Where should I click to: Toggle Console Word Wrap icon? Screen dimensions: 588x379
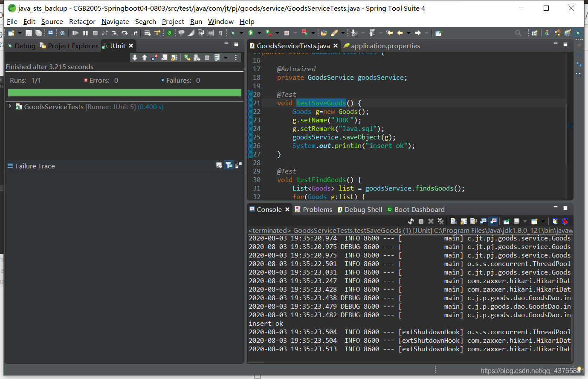(473, 221)
